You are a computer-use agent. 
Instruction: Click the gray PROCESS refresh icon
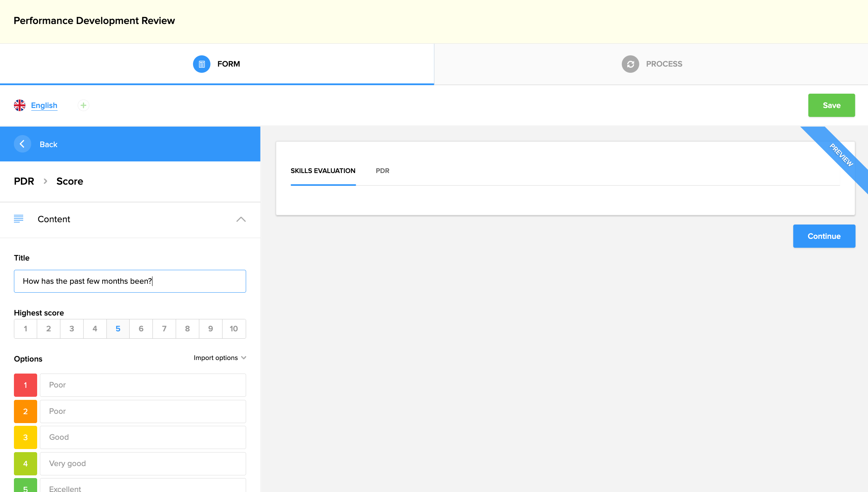pos(630,64)
